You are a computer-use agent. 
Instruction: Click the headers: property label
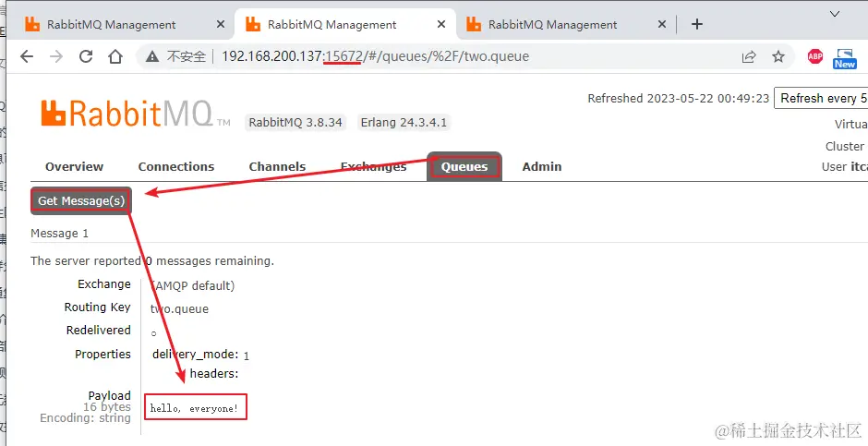(x=214, y=373)
